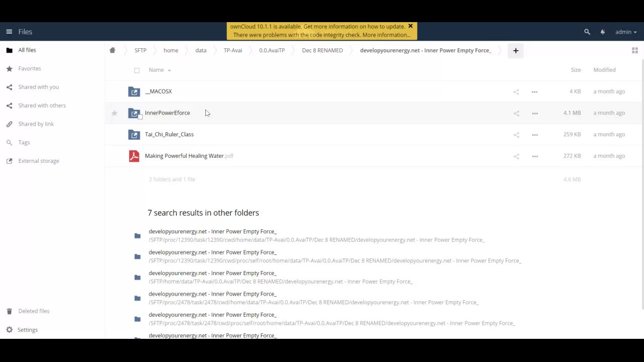Share Making Powerful Healing Water file
Image resolution: width=644 pixels, height=362 pixels.
(x=516, y=156)
